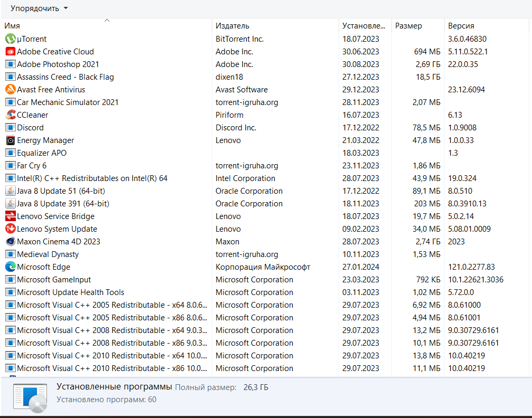
Task: Click the Java 8 Update 391 icon
Action: pos(11,203)
